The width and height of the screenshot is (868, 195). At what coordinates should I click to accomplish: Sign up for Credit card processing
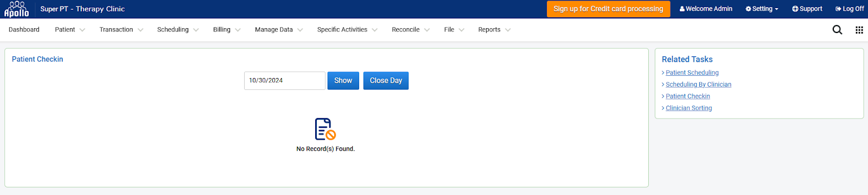608,9
